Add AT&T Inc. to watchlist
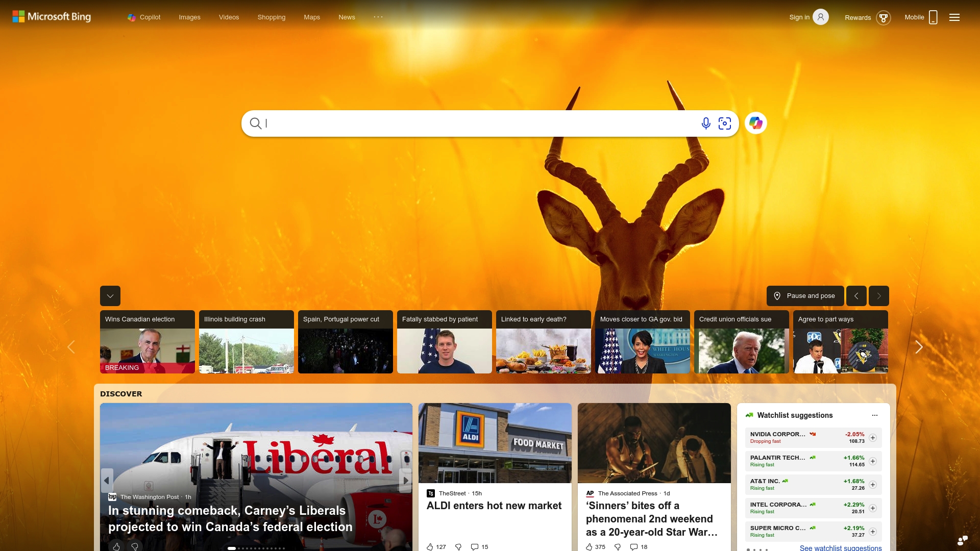 tap(873, 485)
